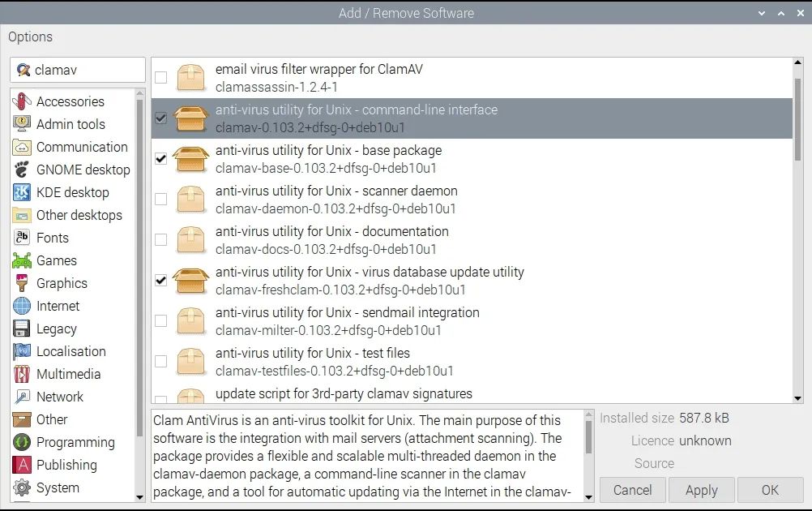Click the Games invader icon
The width and height of the screenshot is (812, 511).
click(22, 260)
